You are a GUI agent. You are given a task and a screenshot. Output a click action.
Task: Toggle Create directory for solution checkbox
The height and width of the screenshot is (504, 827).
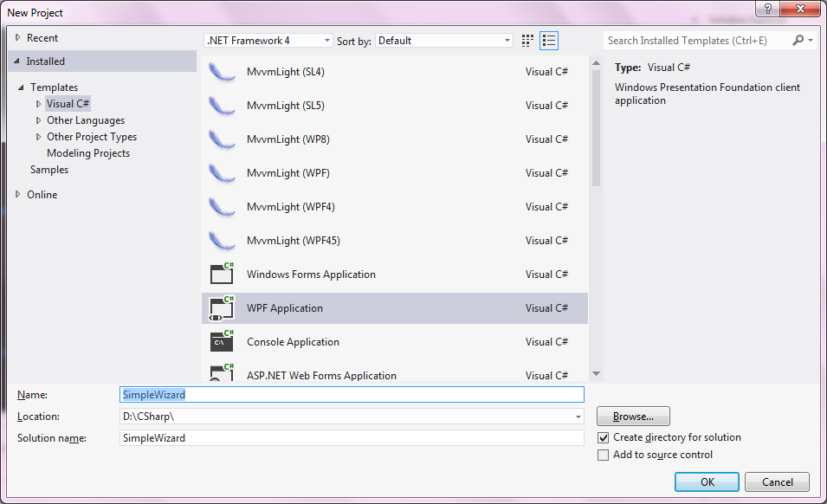coord(604,437)
